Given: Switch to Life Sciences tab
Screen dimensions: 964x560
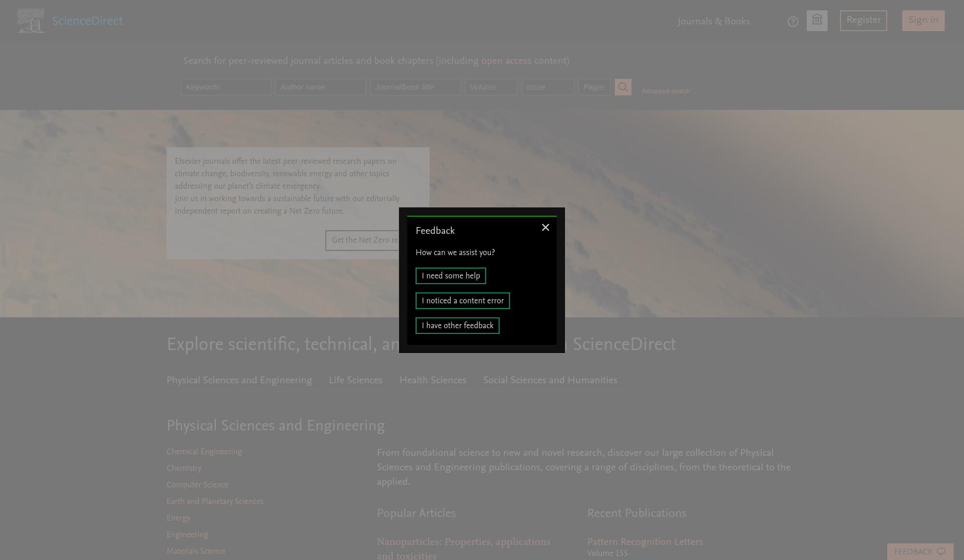Looking at the screenshot, I should click(x=355, y=381).
